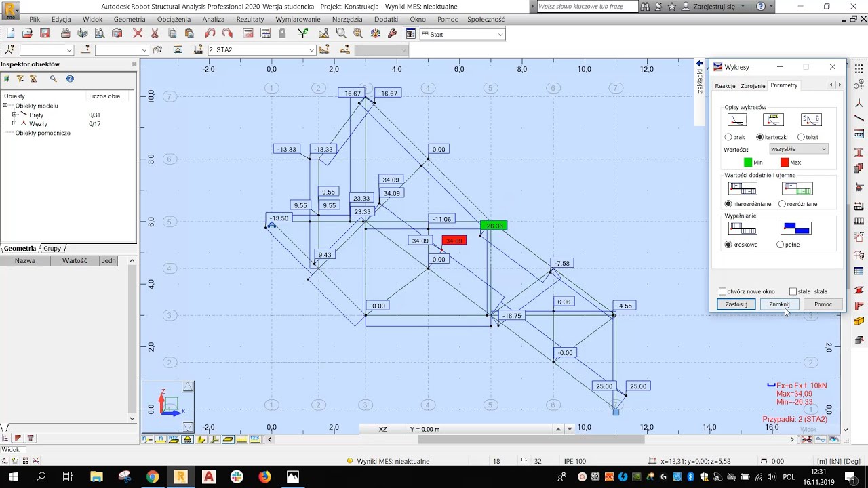Open the node selection dropdown
The image size is (868, 488).
[x=46, y=50]
